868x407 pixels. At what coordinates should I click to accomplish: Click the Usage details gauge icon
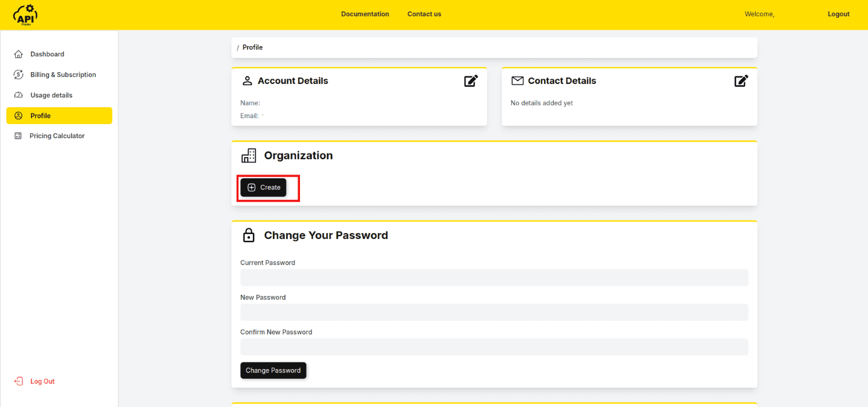point(18,95)
